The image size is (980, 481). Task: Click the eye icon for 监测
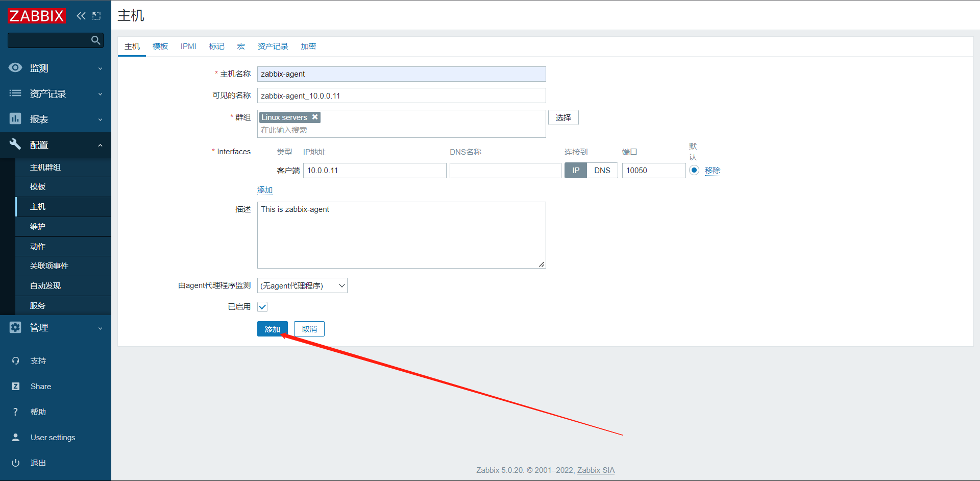[15, 67]
